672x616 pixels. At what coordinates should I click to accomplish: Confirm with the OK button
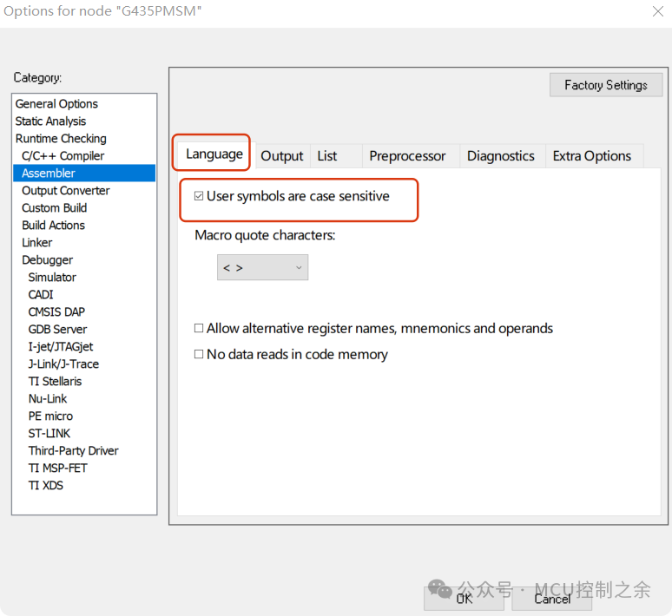coord(464,599)
